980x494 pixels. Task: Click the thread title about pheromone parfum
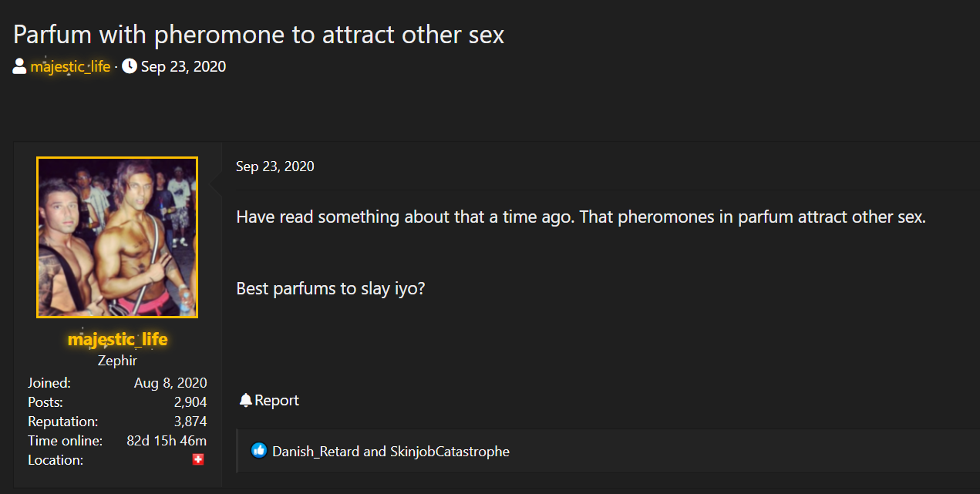click(259, 34)
